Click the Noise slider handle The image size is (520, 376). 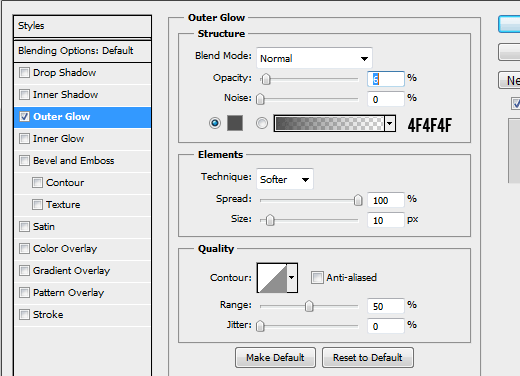260,99
